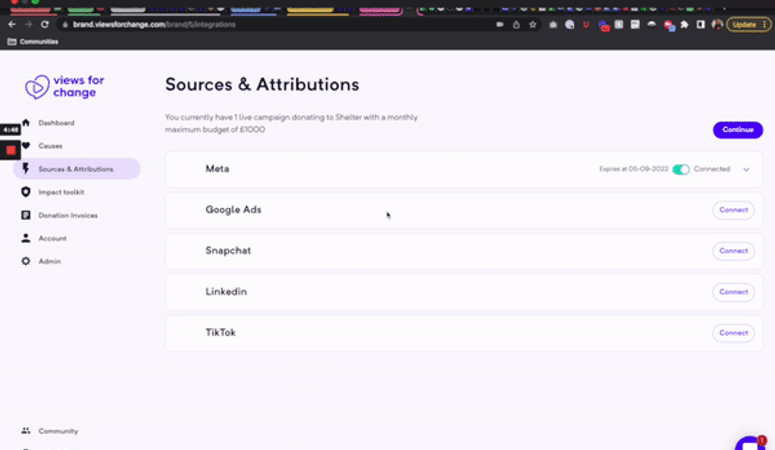Click the Continue button
Image resolution: width=775 pixels, height=450 pixels.
[737, 130]
